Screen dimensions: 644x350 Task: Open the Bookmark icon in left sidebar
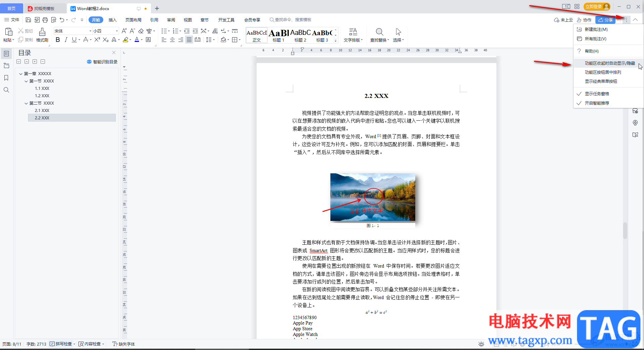pyautogui.click(x=6, y=78)
